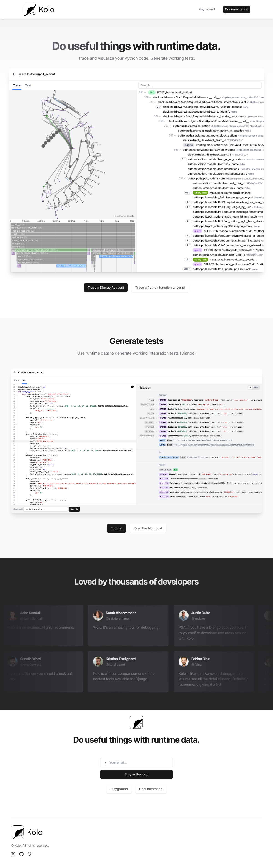This screenshot has height=868, width=273.
Task: Click the Save file button
Action: pyautogui.click(x=74, y=509)
